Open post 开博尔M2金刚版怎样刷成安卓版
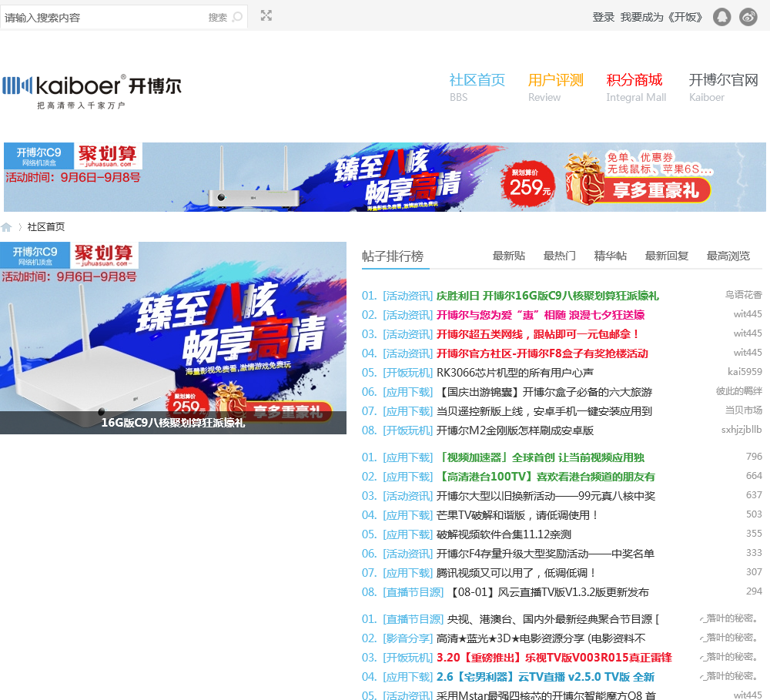This screenshot has width=770, height=700. (514, 430)
